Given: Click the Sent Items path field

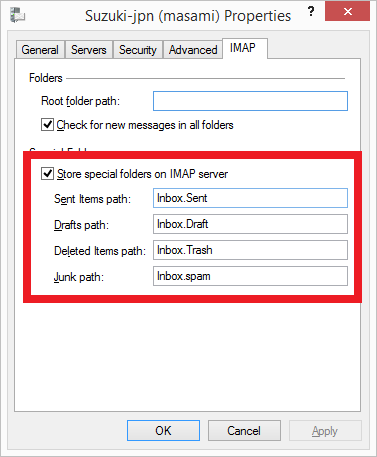Looking at the screenshot, I should pos(250,198).
